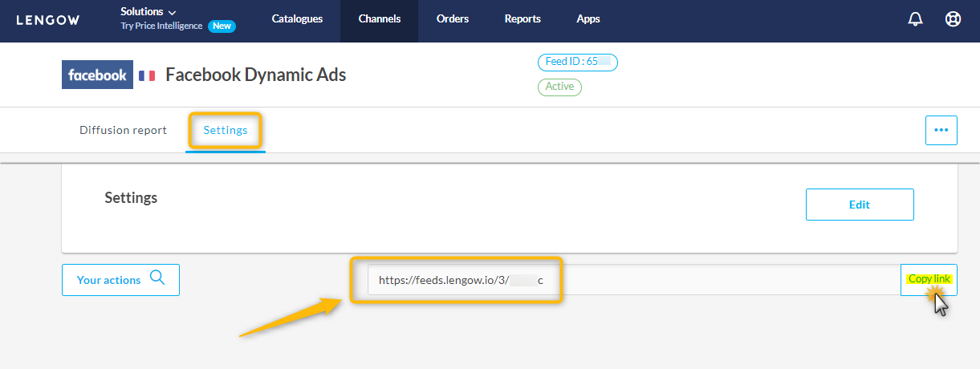Image resolution: width=980 pixels, height=369 pixels.
Task: Switch to the Diffusion report tab
Action: (x=123, y=130)
